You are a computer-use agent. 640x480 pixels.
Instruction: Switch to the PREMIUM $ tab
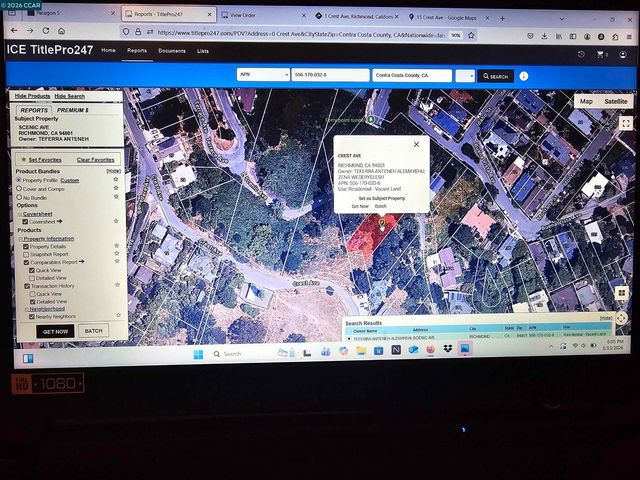[x=71, y=110]
